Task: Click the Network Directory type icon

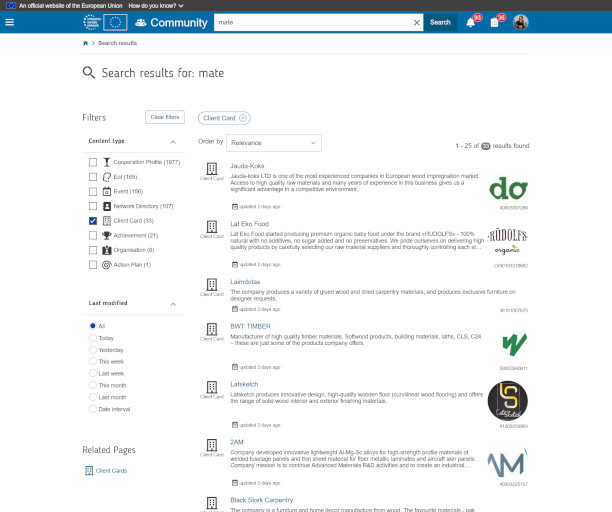Action: click(x=107, y=206)
